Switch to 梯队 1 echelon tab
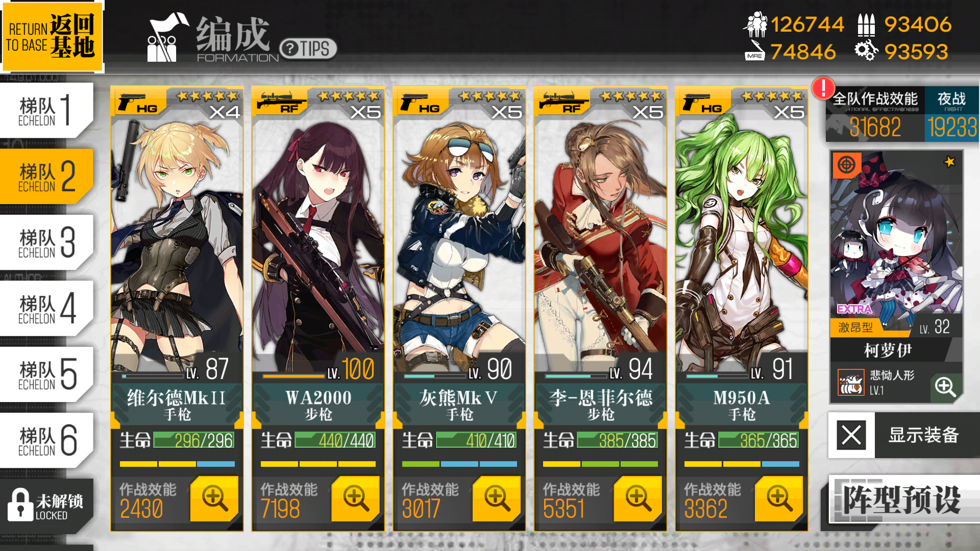The width and height of the screenshot is (980, 551). click(x=46, y=110)
